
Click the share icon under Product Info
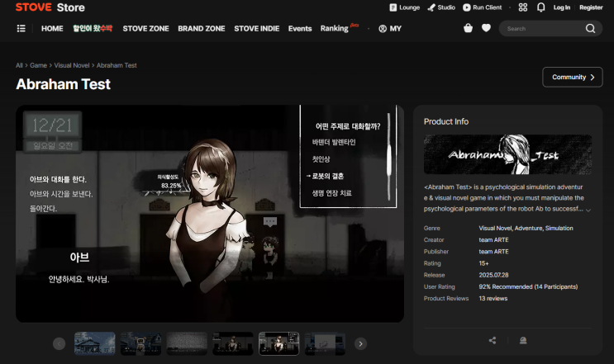coord(493,341)
